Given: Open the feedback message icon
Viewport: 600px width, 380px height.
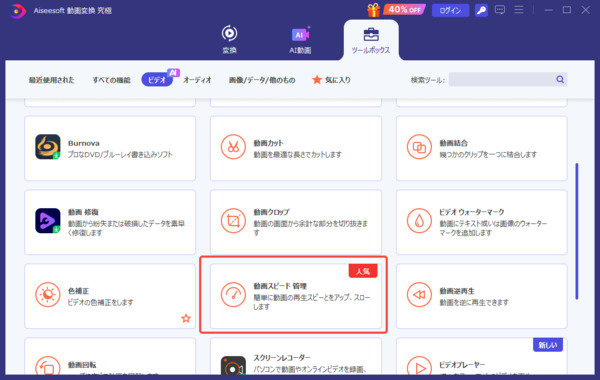Looking at the screenshot, I should 500,10.
